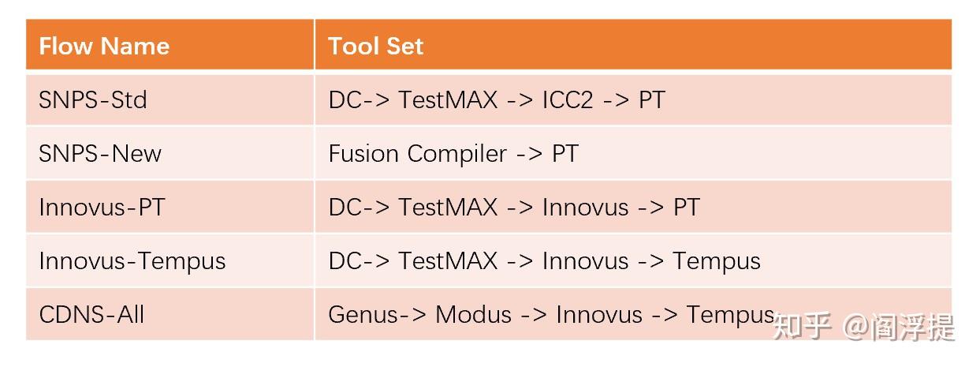The width and height of the screenshot is (980, 367).
Task: Click Tempus in the Innovus-Tempus tool set
Action: click(717, 260)
